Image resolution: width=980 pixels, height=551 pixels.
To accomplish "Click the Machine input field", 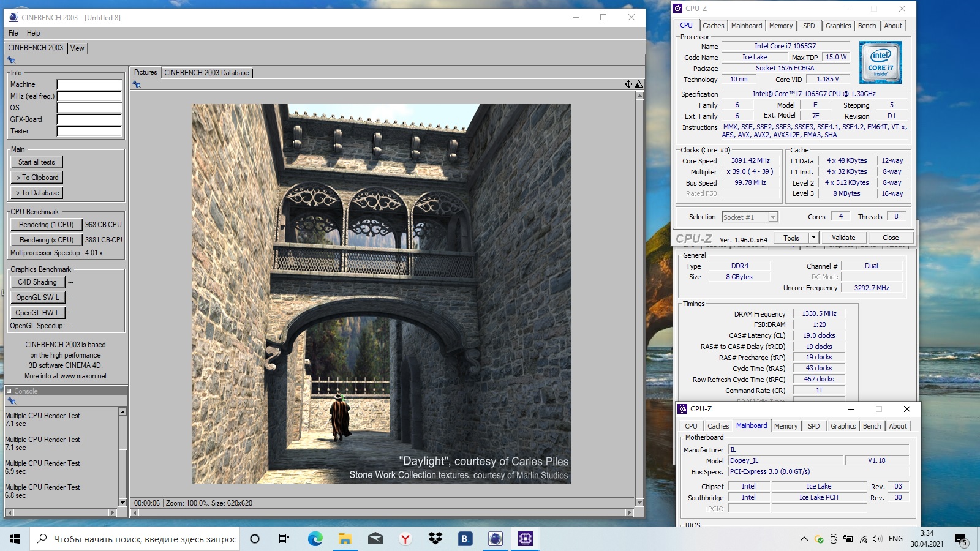I will click(x=89, y=84).
